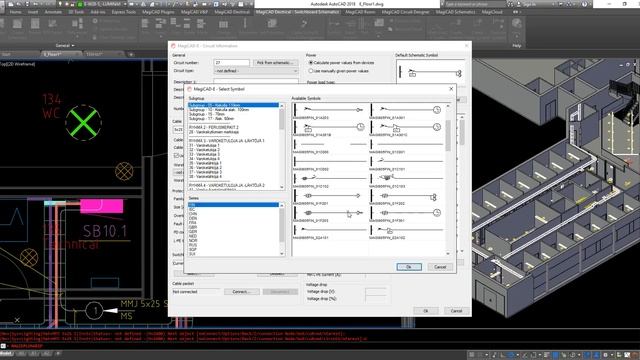The height and width of the screenshot is (360, 640).
Task: Choose fuse symbol 01F203 with socket end
Action: click(x=330, y=214)
